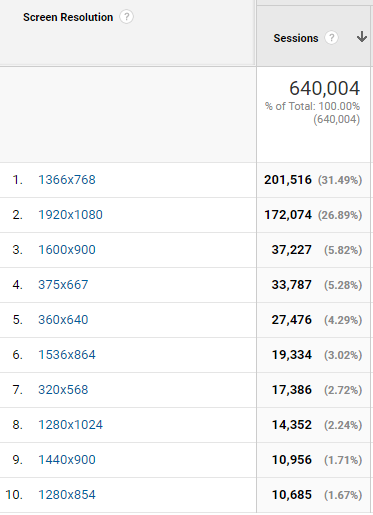The width and height of the screenshot is (373, 515).
Task: Open the 1280x1024 resolution link
Action: (x=70, y=425)
